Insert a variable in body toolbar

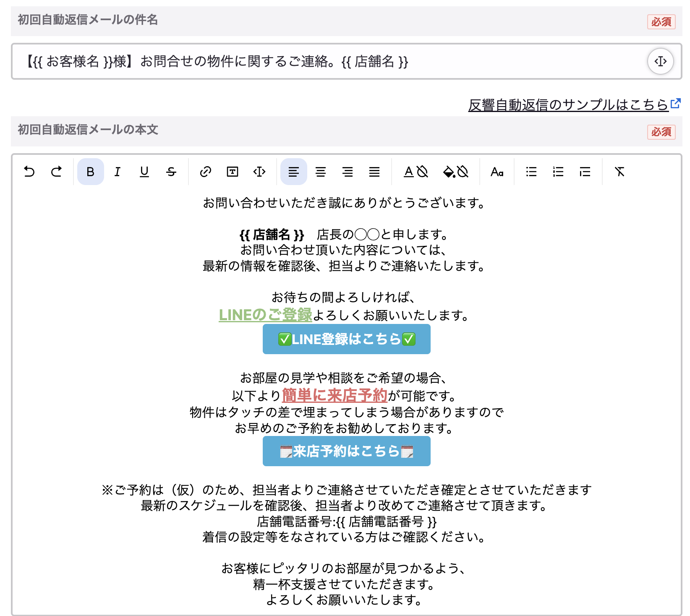(259, 172)
